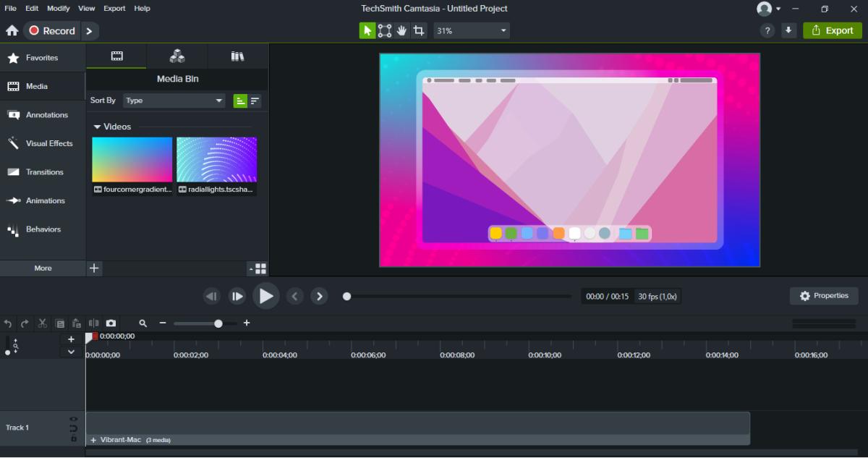Capture a frame with the camera icon

click(x=110, y=323)
